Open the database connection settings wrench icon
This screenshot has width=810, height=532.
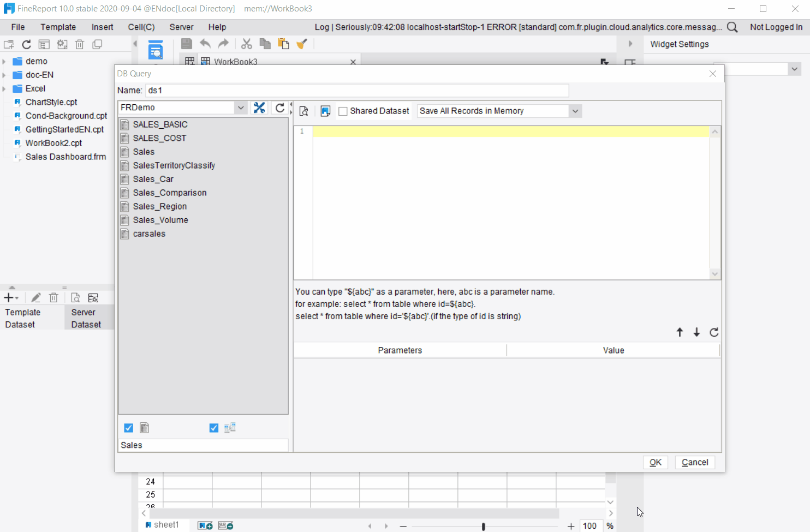(x=259, y=108)
